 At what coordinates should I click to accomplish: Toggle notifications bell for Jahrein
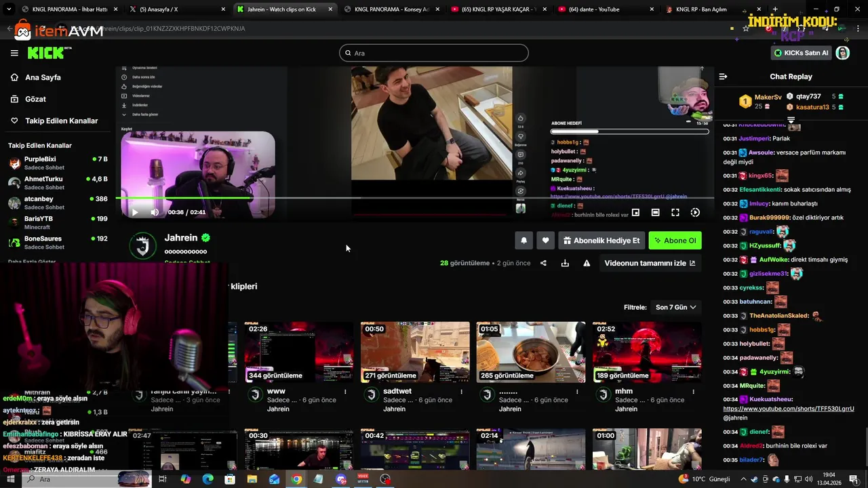[x=524, y=241]
